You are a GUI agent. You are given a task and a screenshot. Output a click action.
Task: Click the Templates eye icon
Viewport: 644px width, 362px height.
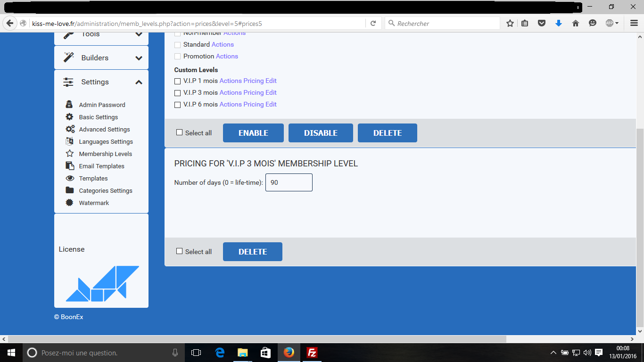click(x=70, y=178)
